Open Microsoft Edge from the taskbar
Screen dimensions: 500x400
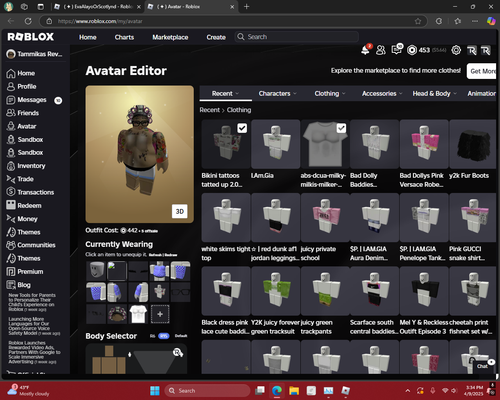pos(277,390)
